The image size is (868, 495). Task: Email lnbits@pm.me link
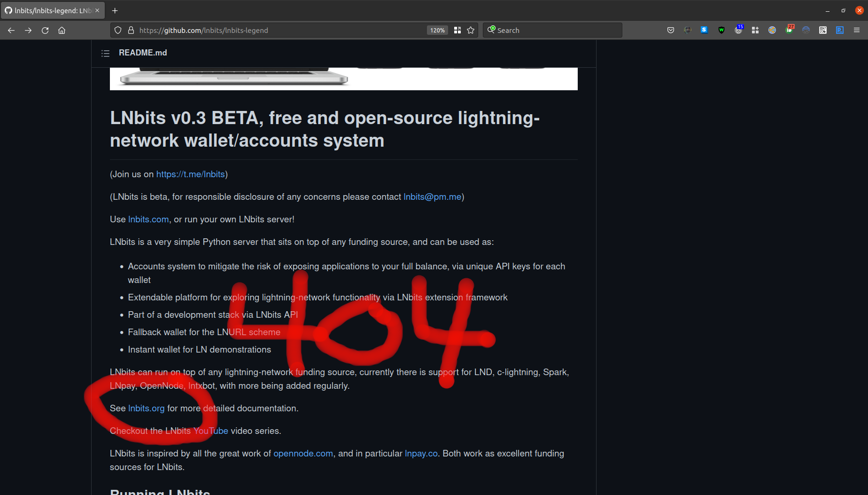(x=432, y=196)
